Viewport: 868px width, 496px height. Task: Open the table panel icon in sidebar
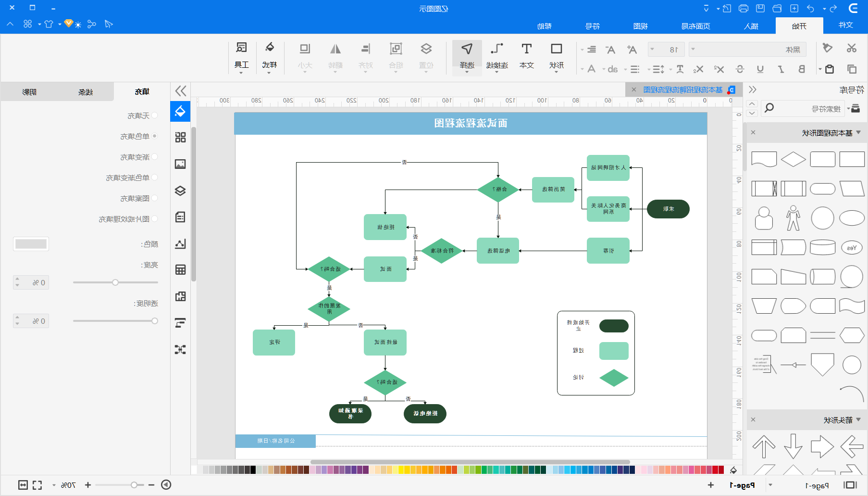(x=180, y=269)
